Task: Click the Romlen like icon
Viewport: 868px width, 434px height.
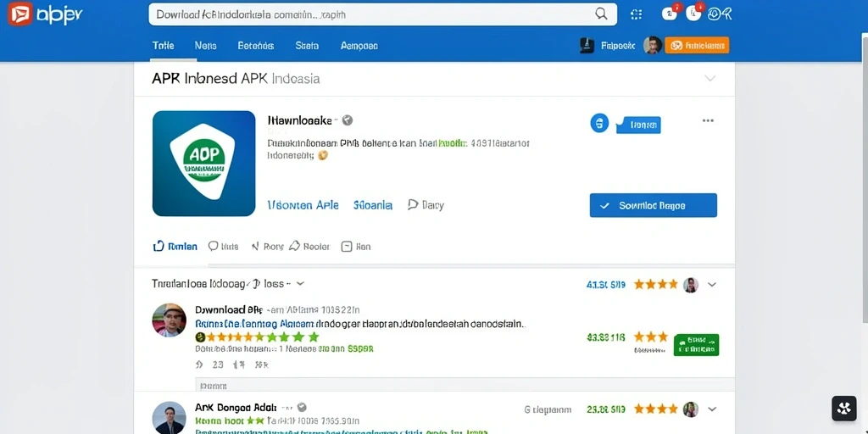Action: pyautogui.click(x=159, y=246)
